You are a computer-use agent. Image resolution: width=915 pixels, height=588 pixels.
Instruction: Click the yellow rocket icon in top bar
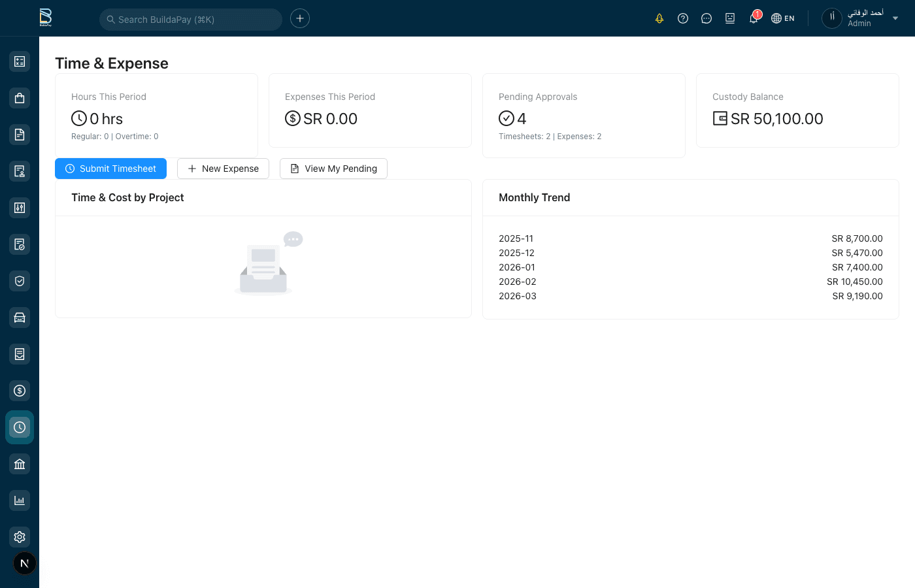659,18
